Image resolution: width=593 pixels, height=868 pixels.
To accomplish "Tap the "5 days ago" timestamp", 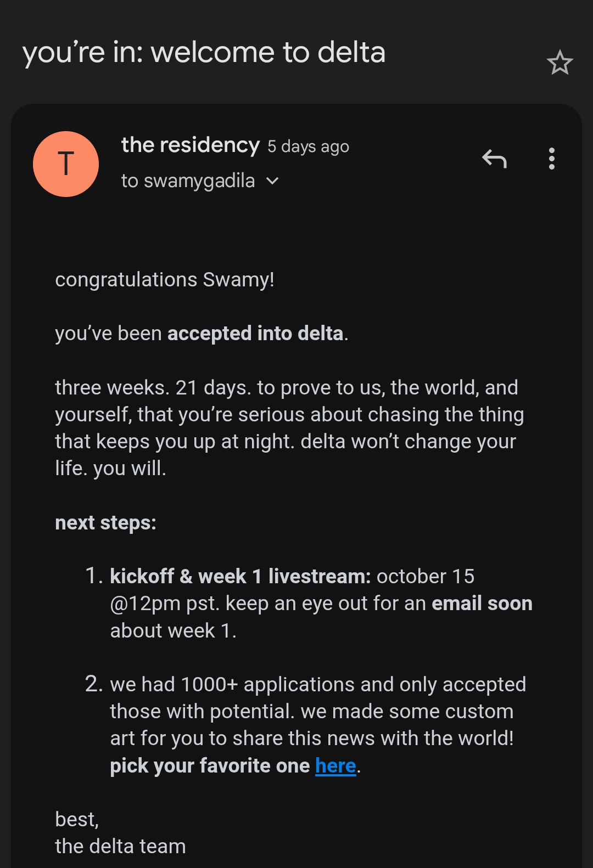I will [x=308, y=147].
